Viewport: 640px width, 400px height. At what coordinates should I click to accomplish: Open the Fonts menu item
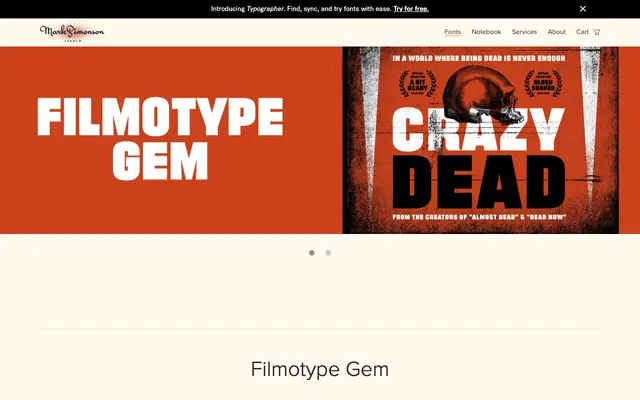coord(453,32)
